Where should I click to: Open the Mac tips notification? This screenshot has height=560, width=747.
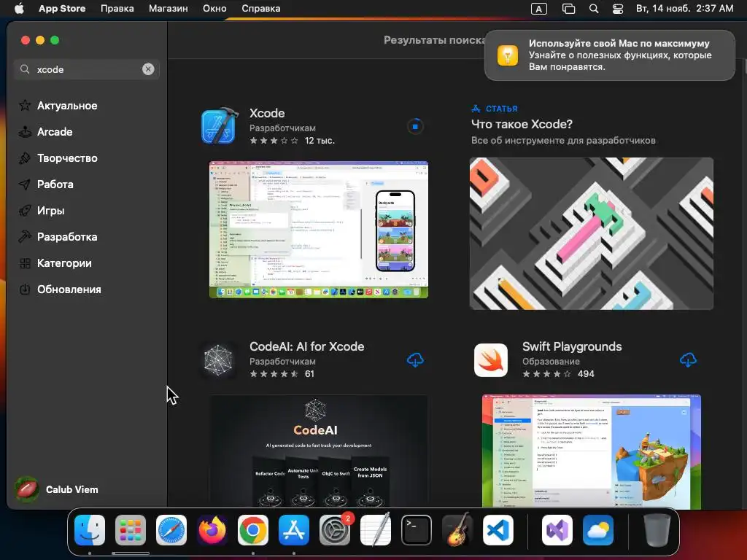[610, 55]
